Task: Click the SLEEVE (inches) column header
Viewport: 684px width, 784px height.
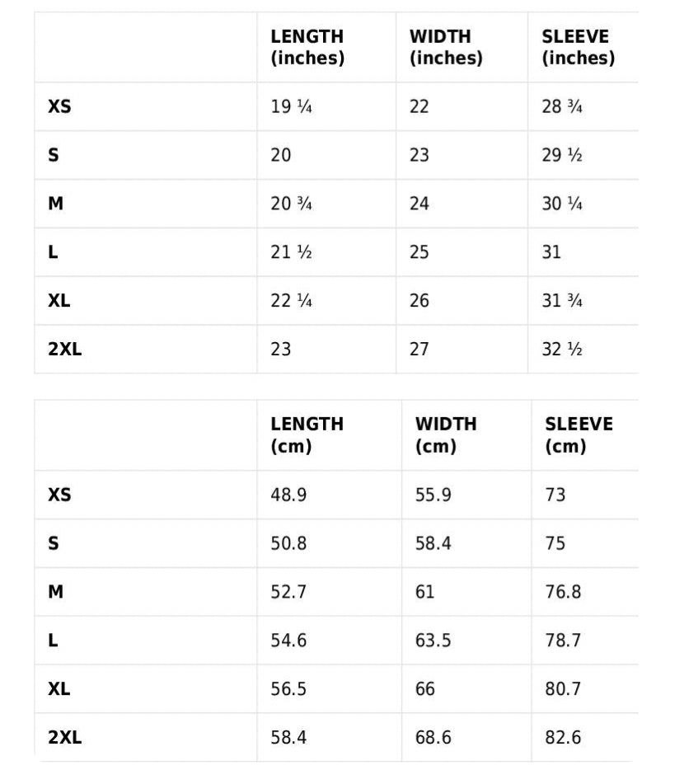Action: pos(579,47)
